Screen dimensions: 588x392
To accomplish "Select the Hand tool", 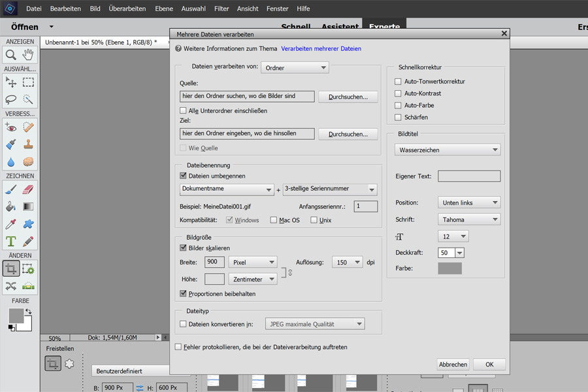I will pyautogui.click(x=28, y=55).
